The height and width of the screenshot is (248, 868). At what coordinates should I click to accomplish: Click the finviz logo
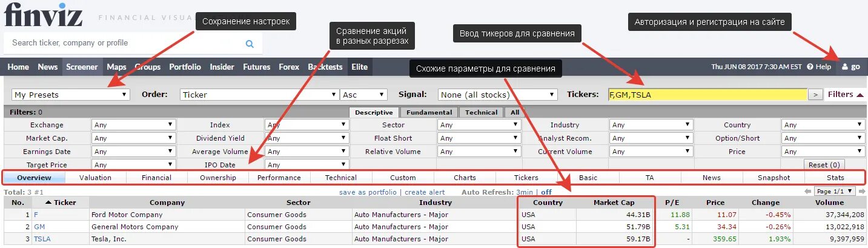click(x=43, y=15)
